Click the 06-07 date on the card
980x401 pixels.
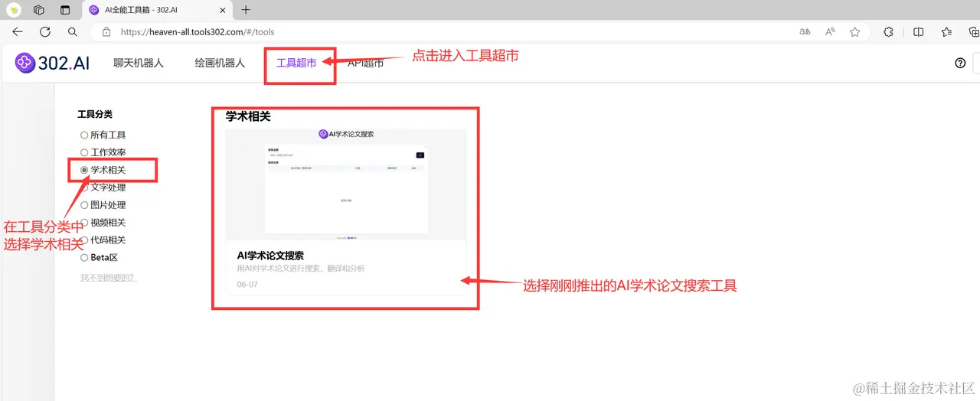[x=247, y=285]
